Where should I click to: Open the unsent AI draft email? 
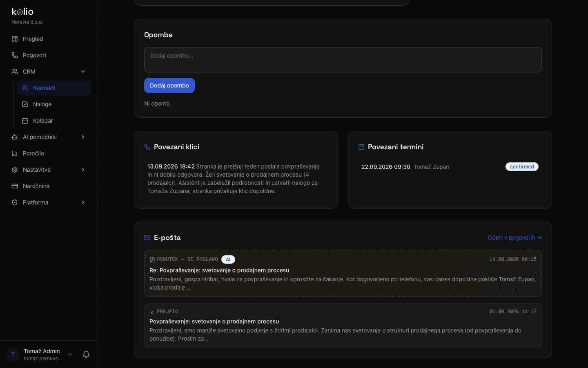(x=343, y=273)
